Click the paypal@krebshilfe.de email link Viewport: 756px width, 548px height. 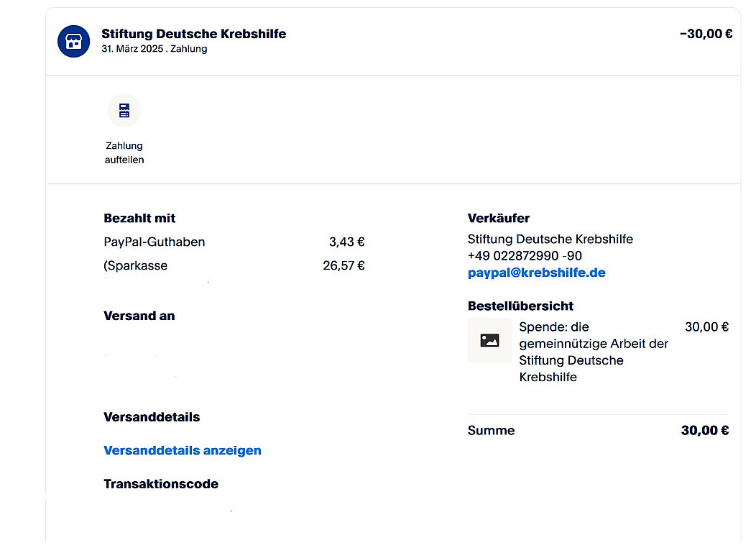point(536,273)
